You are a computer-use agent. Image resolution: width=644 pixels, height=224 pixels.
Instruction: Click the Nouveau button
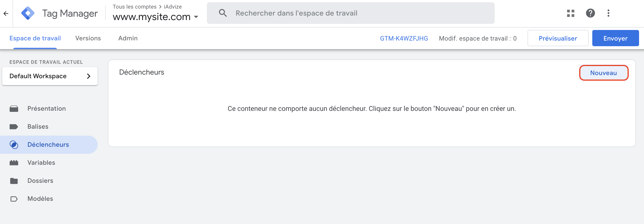[x=604, y=73]
